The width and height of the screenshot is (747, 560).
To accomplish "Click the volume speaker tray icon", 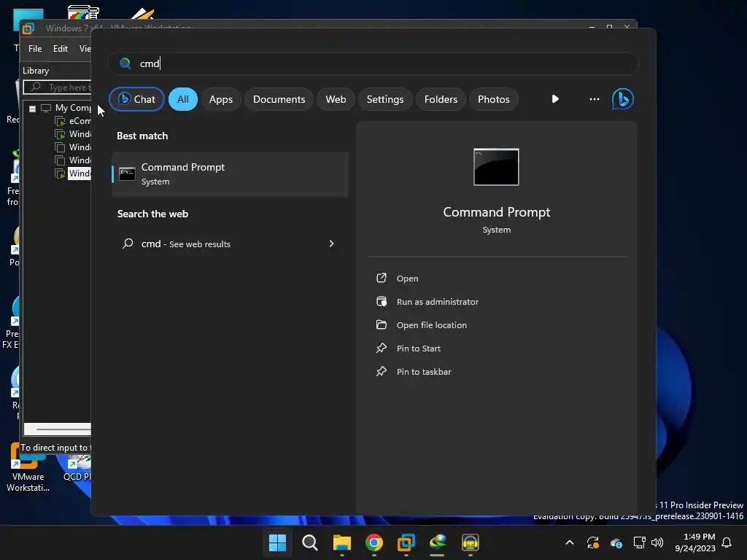I will [x=657, y=542].
